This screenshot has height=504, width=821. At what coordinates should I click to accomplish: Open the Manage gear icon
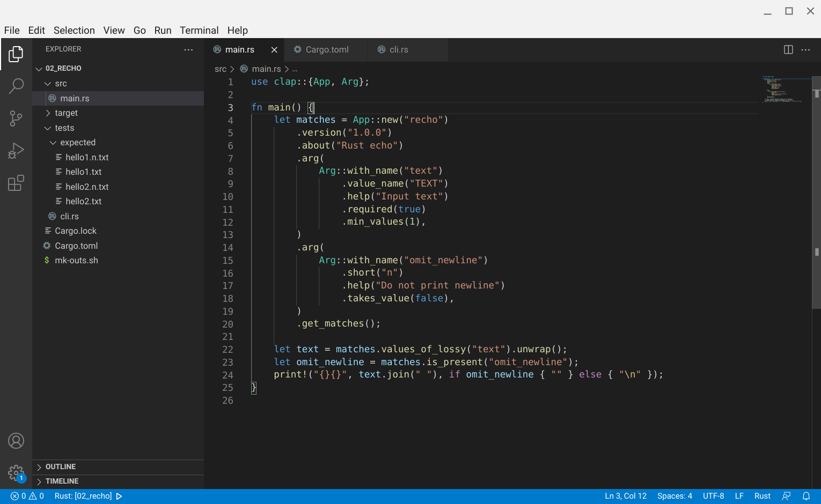(16, 473)
